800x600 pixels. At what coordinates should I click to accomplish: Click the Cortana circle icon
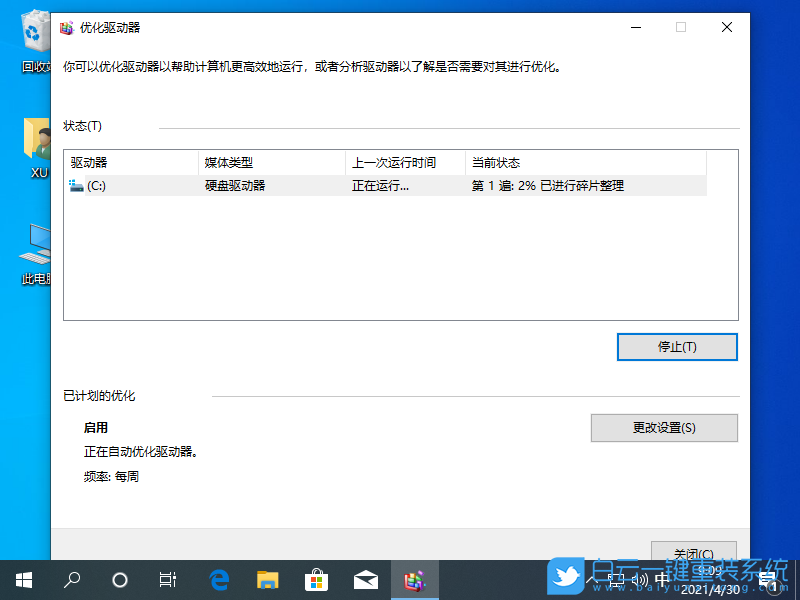point(119,579)
